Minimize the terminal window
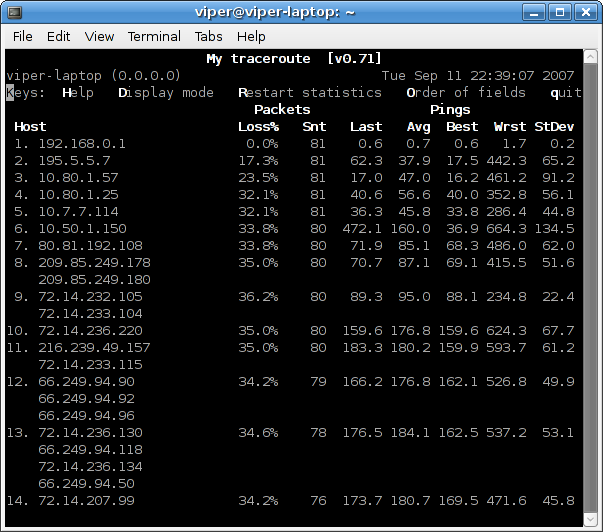Viewport: 603px width, 532px height. 534,13
